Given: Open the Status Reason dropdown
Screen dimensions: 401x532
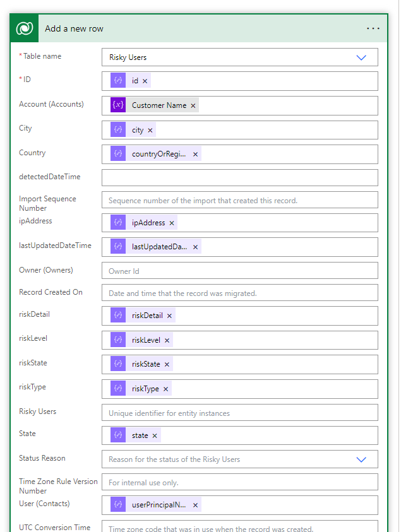Looking at the screenshot, I should 361,459.
